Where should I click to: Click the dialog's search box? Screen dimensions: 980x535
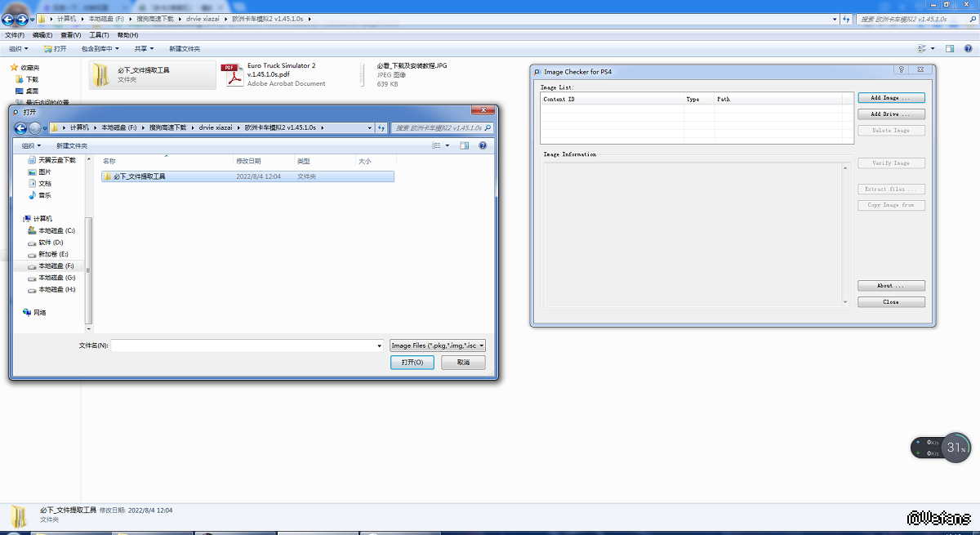(x=442, y=127)
